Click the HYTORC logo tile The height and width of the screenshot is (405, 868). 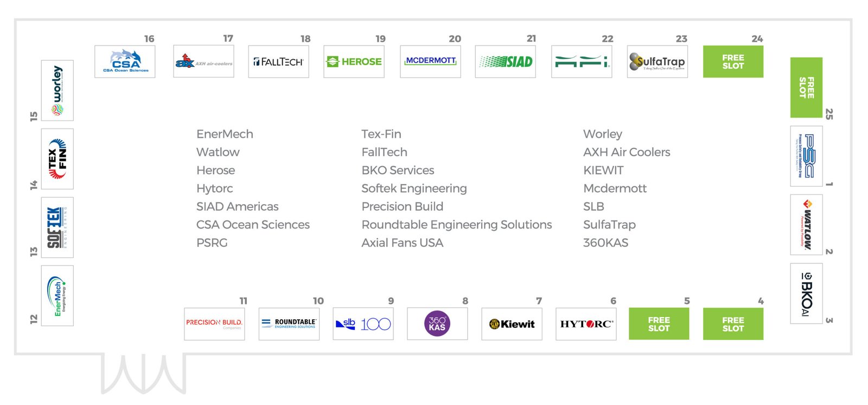[x=586, y=324]
